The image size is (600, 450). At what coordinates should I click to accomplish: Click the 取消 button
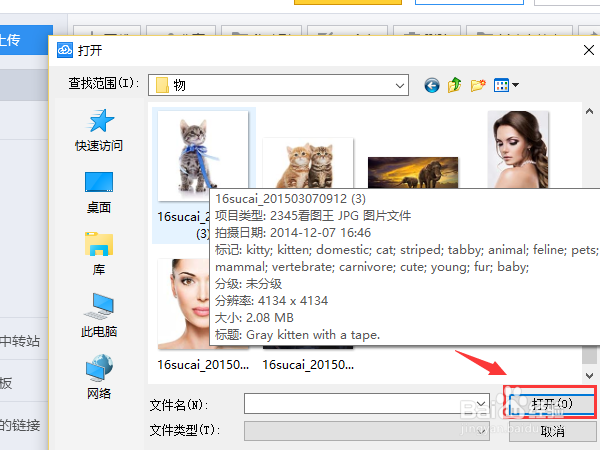point(552,432)
